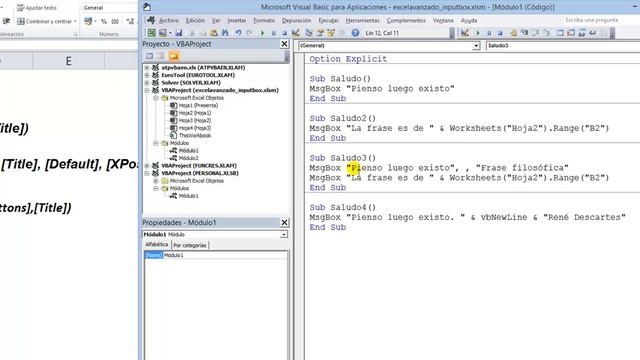The width and height of the screenshot is (640, 360).
Task: Click the Option Explicit code line
Action: tap(348, 59)
